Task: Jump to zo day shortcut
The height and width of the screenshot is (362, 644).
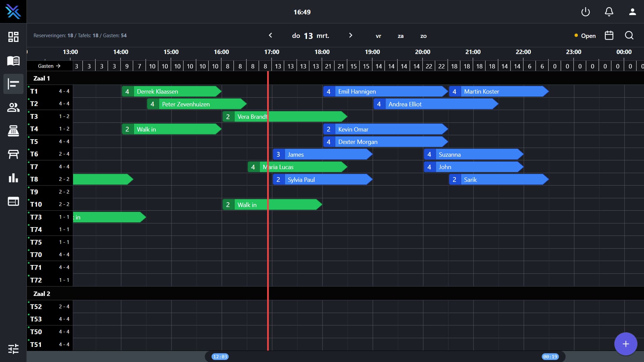Action: [423, 36]
